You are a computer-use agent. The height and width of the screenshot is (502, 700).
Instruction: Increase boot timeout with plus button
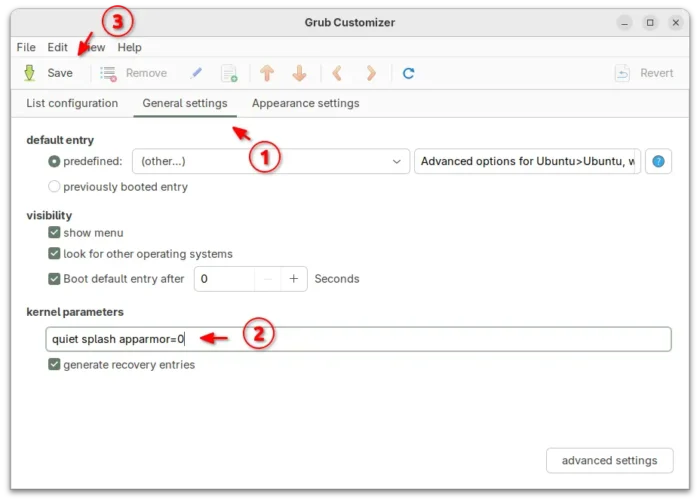pyautogui.click(x=294, y=279)
